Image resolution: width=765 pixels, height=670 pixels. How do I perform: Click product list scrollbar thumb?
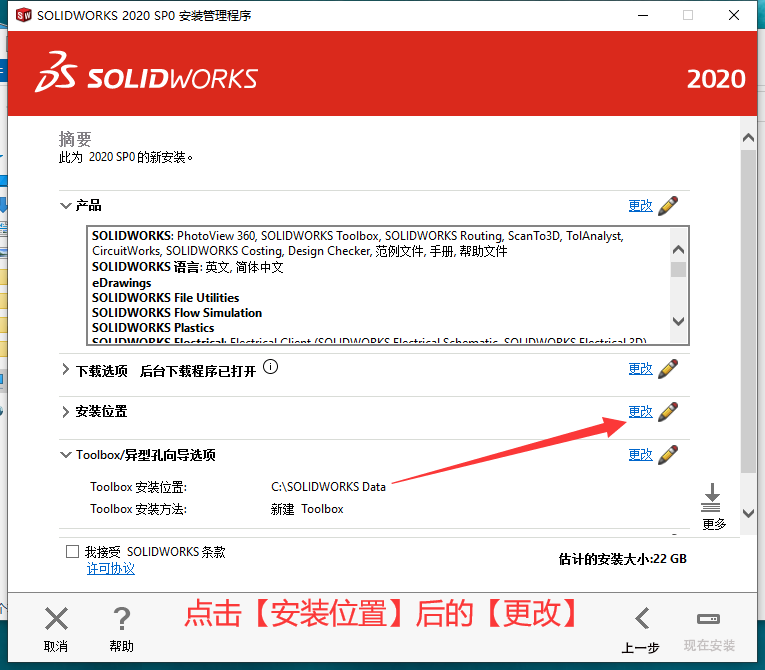(678, 269)
